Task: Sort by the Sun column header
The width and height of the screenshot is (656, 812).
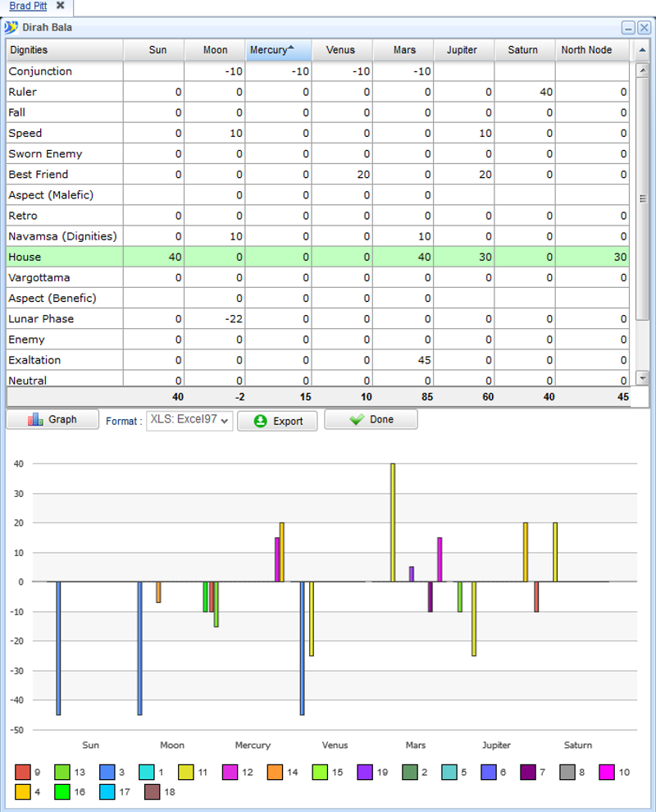Action: coord(157,50)
